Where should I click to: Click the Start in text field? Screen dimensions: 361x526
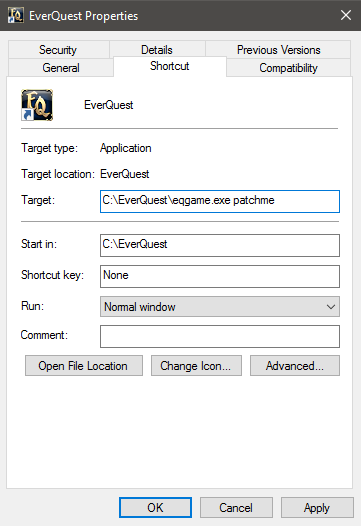coord(220,245)
